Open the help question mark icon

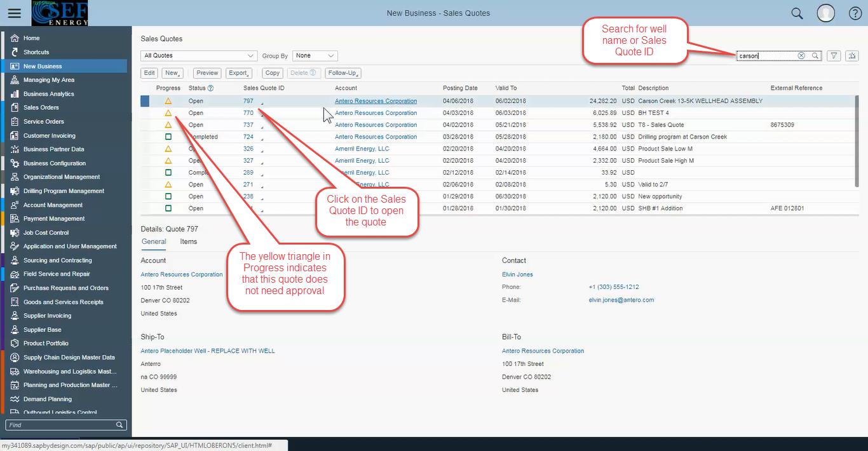[855, 13]
